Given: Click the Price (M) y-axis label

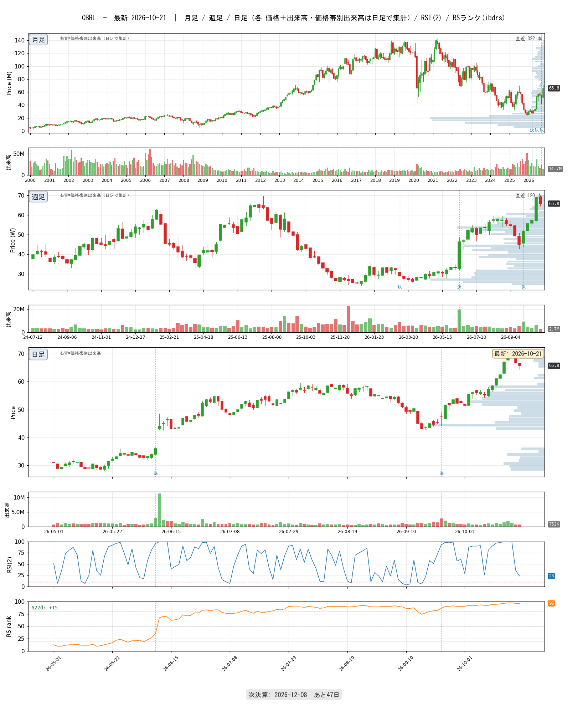Looking at the screenshot, I should 9,83.
